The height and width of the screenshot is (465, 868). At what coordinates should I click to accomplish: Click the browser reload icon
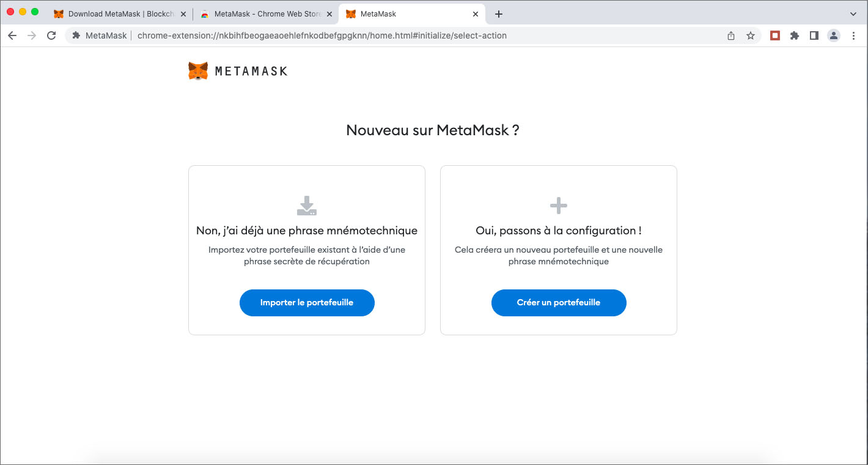tap(51, 35)
